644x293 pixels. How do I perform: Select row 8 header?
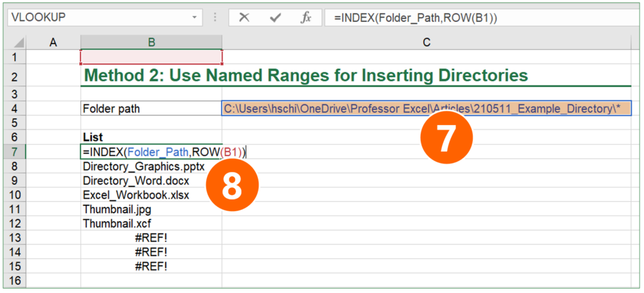coord(14,166)
